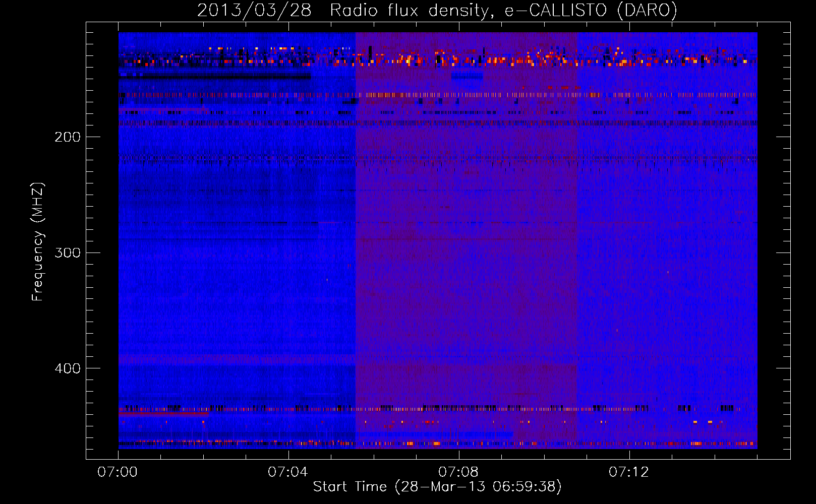
Task: Click the 07:12 time tick label
Action: [x=629, y=472]
